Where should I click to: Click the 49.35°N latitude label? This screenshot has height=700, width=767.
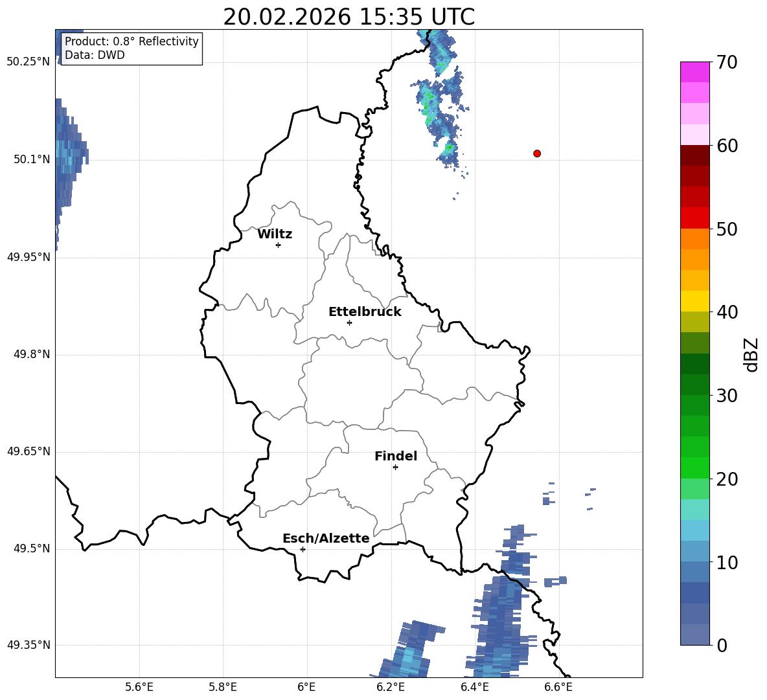coord(29,645)
